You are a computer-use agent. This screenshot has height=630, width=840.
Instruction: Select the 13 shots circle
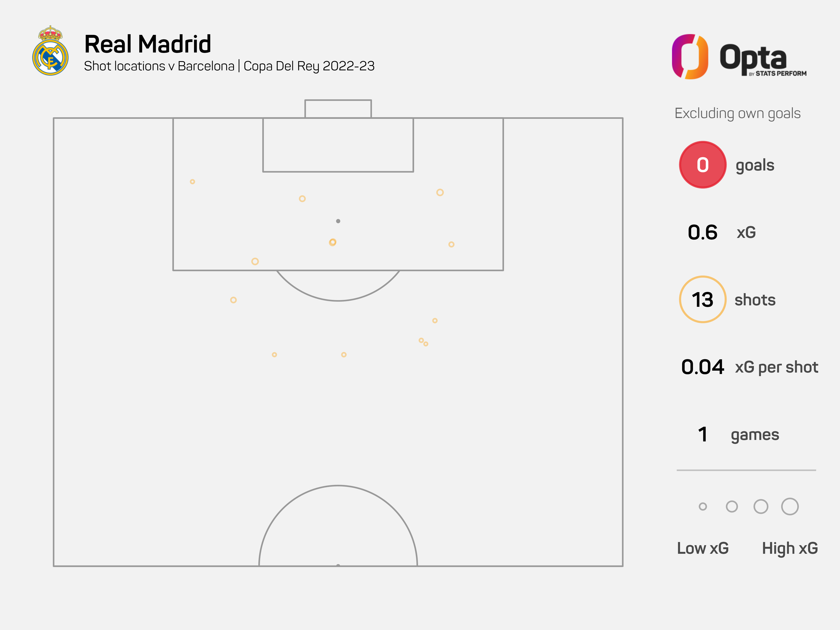(702, 300)
